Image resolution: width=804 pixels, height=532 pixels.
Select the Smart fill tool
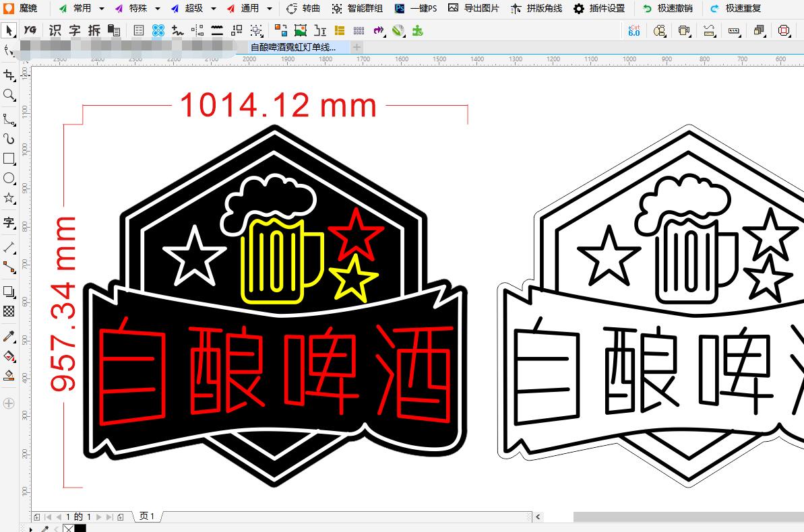9,375
